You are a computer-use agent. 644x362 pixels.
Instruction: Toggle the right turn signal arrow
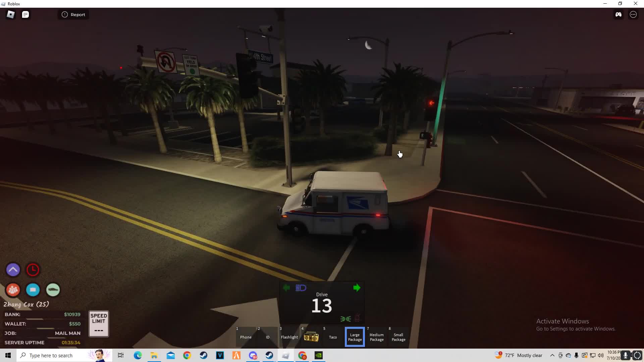(357, 288)
